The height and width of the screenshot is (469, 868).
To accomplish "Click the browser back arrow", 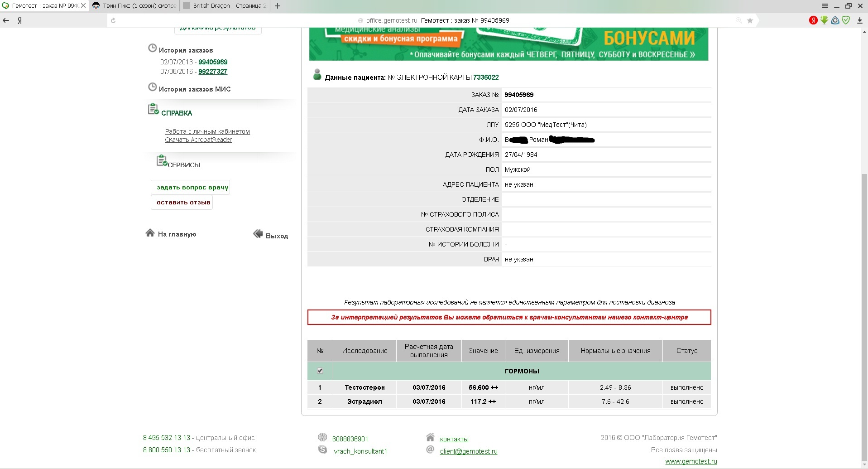I will pyautogui.click(x=6, y=20).
